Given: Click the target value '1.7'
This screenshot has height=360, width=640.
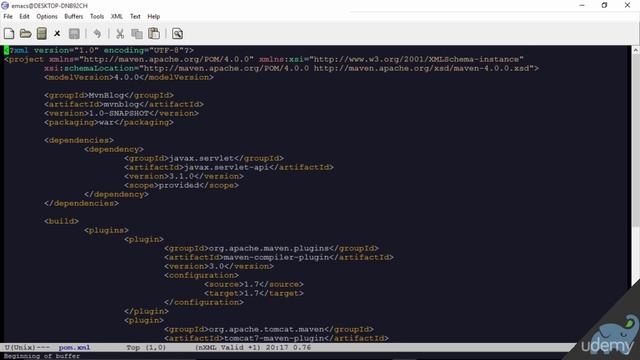Looking at the screenshot, I should click(x=251, y=293).
